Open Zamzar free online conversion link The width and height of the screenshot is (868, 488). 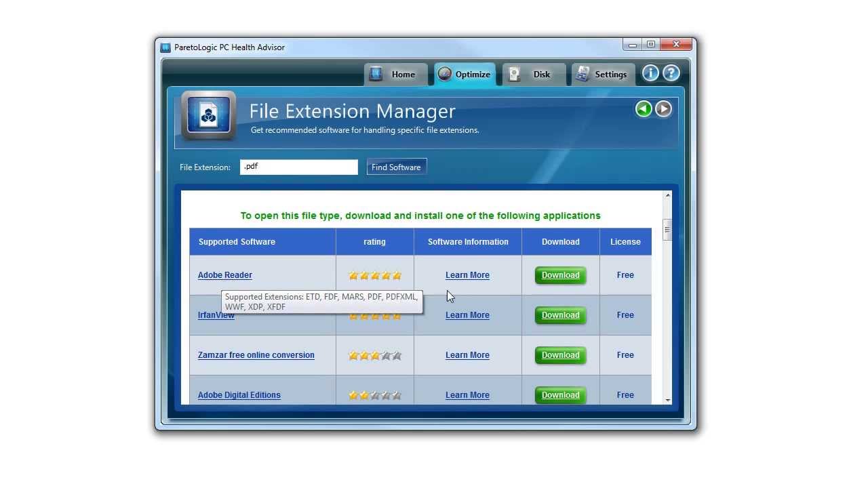pos(256,355)
